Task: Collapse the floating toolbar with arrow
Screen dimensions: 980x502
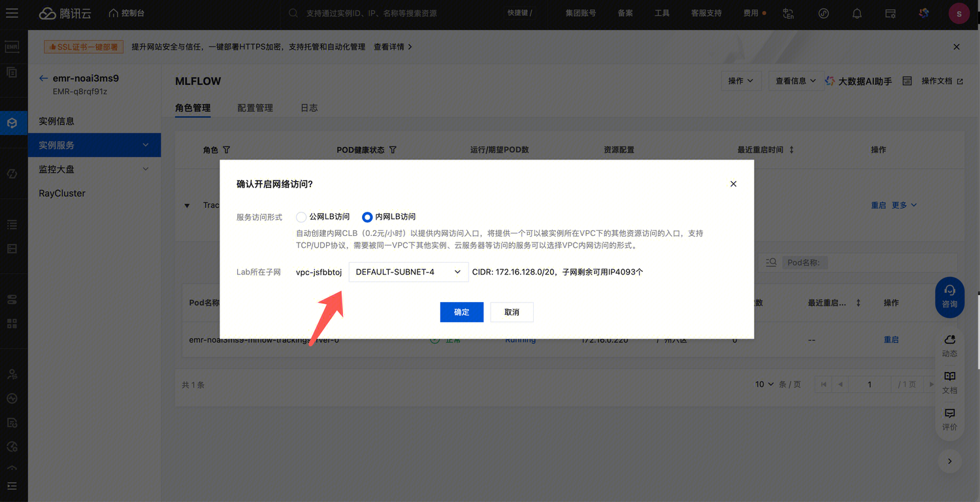Action: tap(949, 461)
